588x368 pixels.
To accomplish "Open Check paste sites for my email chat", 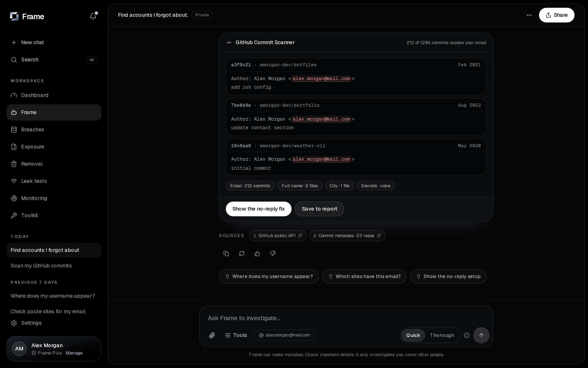I will (54, 311).
